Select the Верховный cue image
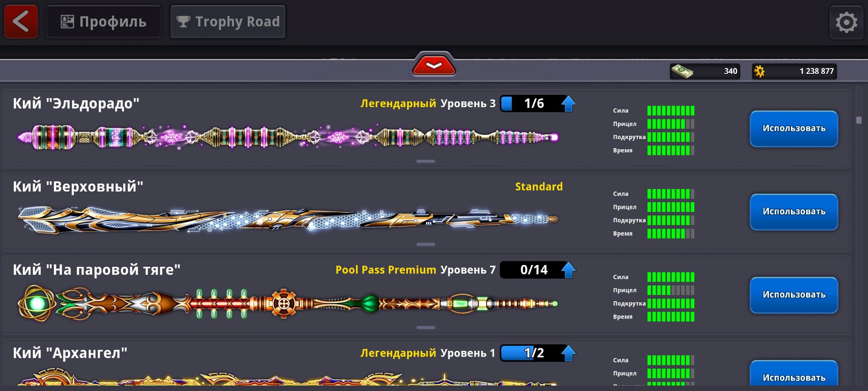 click(x=288, y=219)
